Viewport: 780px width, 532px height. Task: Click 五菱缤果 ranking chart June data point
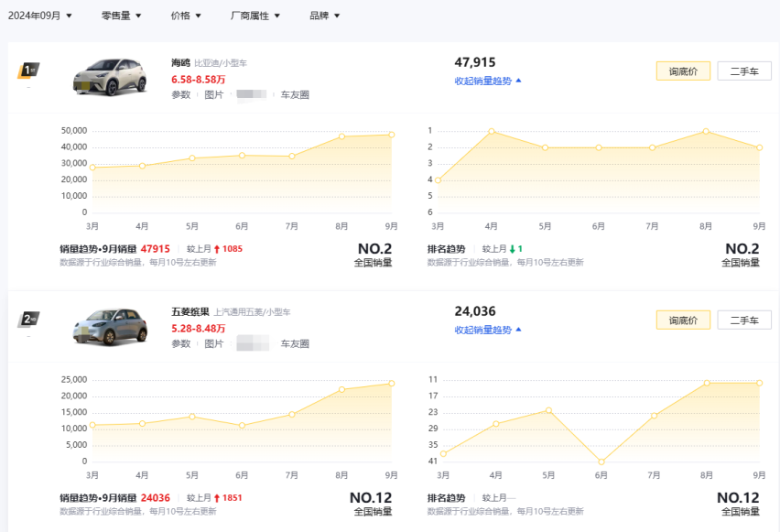601,461
